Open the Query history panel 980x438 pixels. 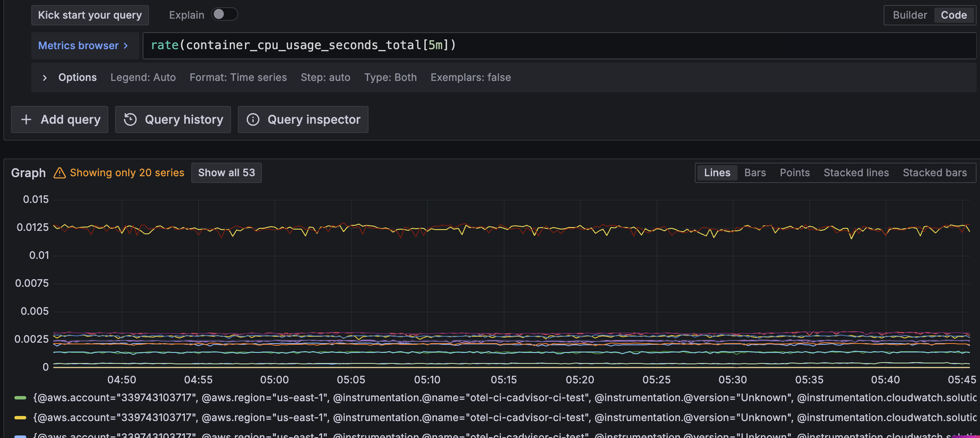(x=173, y=119)
